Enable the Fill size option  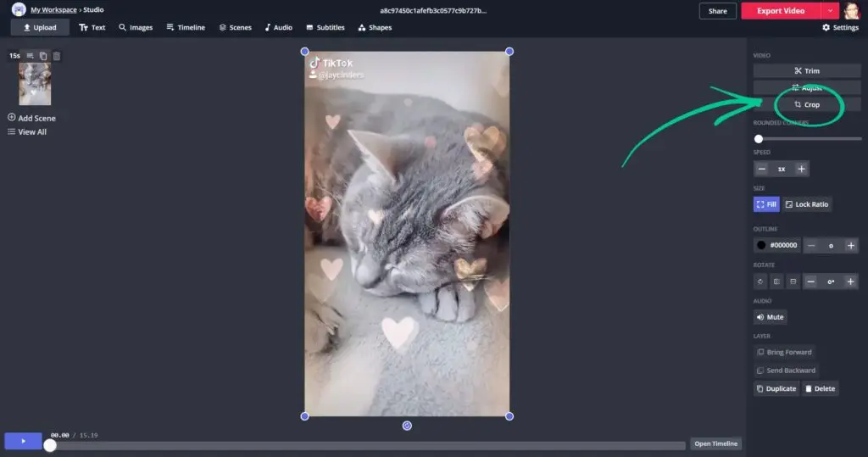click(x=765, y=204)
